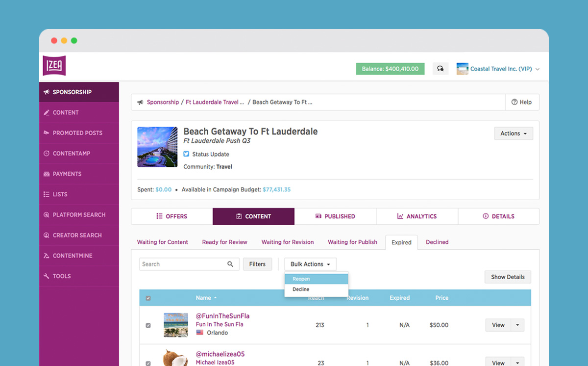Click the Coastal Travel account avatar
The image size is (588, 366).
click(462, 69)
